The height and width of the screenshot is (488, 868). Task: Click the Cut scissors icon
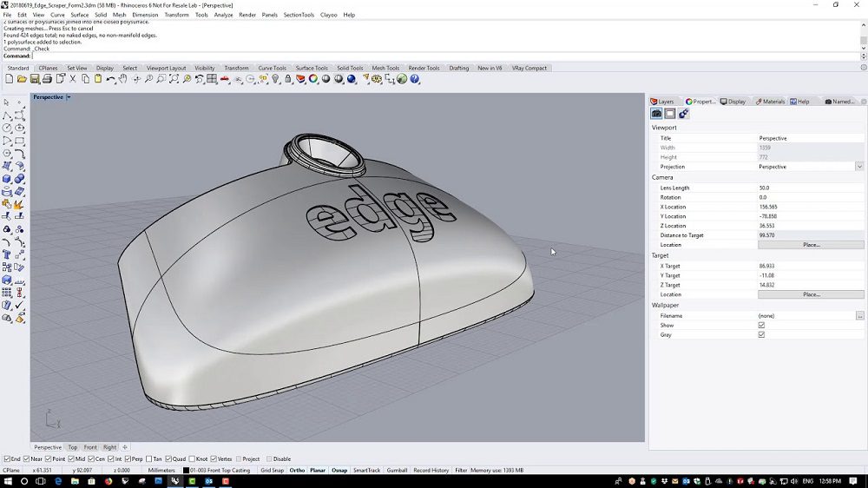pos(73,79)
